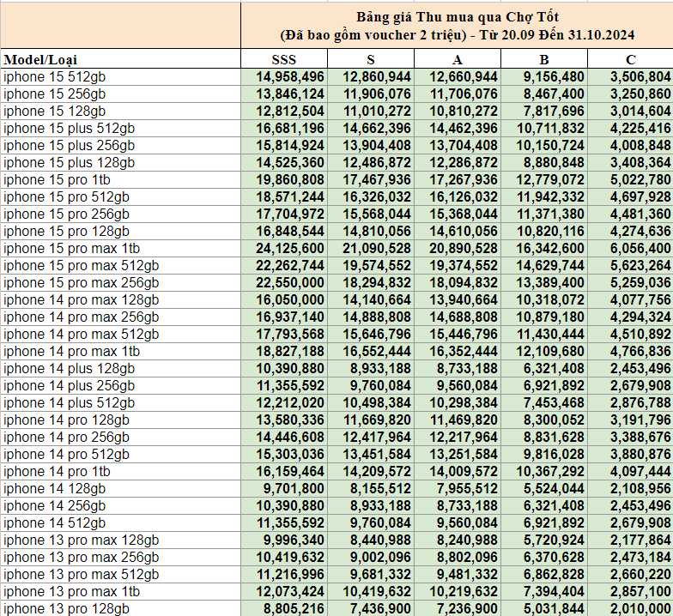Select the iphone 13 pro max 1tb cell

coord(120,592)
